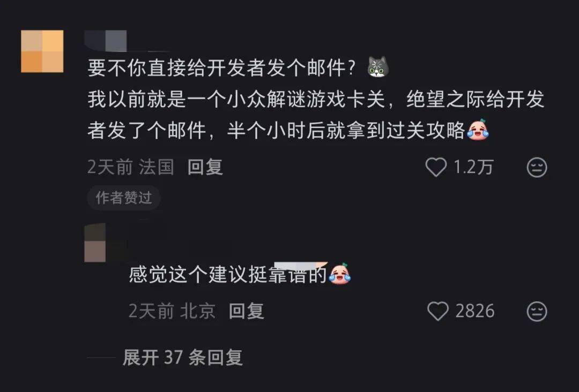Viewport: 579px width, 392px height.
Task: Tap the crying-laughing emoji after 过关攻略
Action: [478, 130]
